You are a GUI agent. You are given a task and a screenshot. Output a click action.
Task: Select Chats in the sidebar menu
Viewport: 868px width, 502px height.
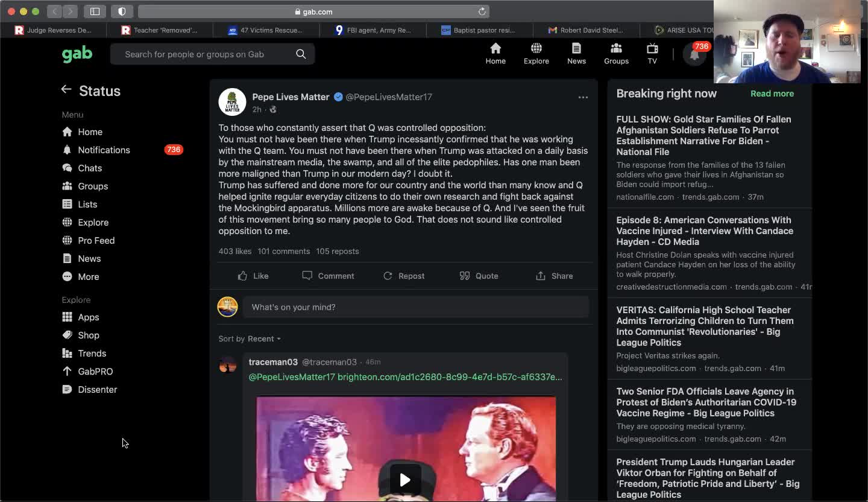coord(83,168)
